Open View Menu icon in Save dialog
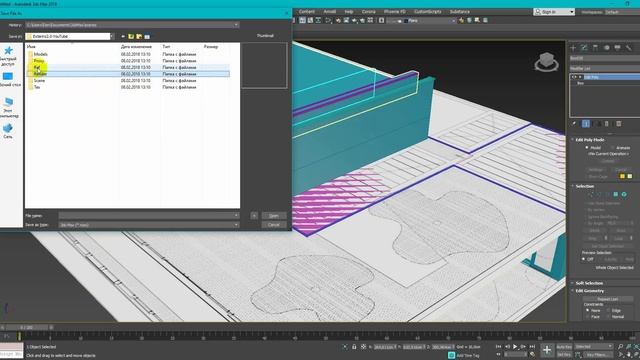This screenshot has height=360, width=640. (x=147, y=36)
